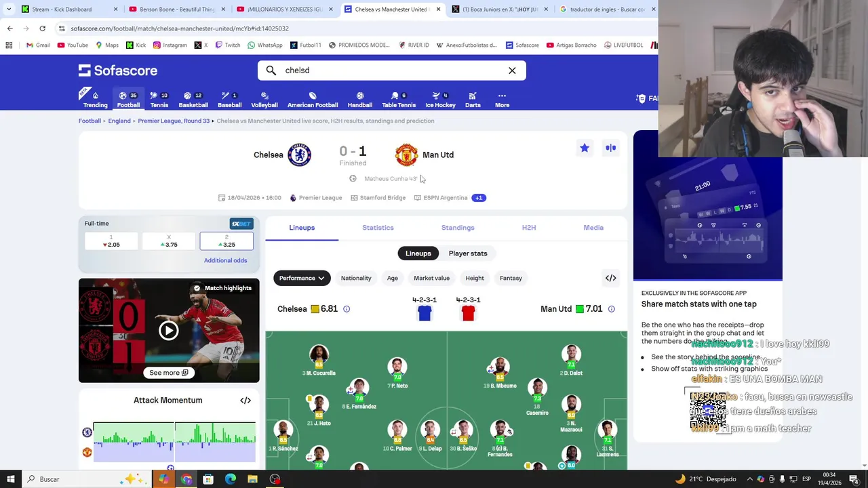Open the Twitch bookmark
The width and height of the screenshot is (868, 488).
point(227,45)
